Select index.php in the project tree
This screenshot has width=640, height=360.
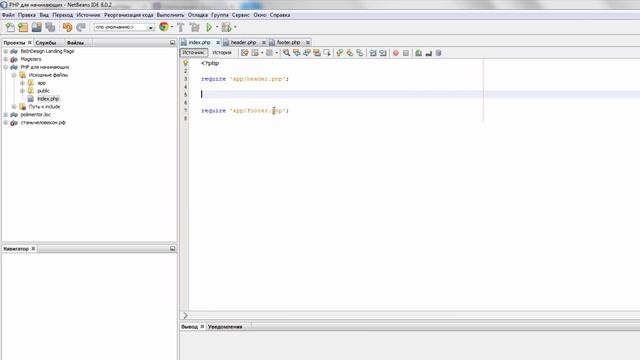click(48, 99)
